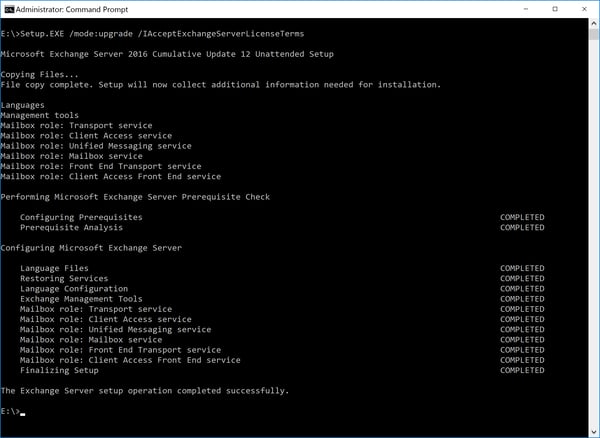Viewport: 600px width, 438px height.
Task: Click the scrollbar down arrow
Action: tap(594, 432)
